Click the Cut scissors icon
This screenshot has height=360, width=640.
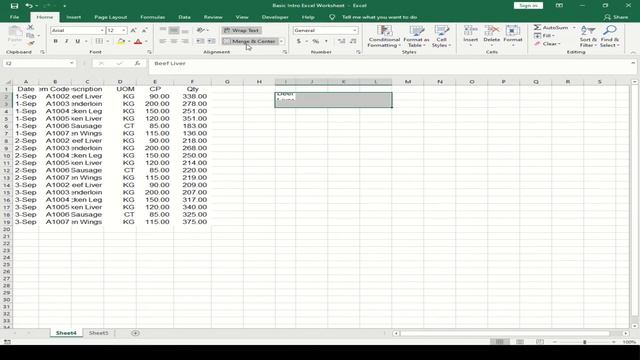tap(30, 27)
